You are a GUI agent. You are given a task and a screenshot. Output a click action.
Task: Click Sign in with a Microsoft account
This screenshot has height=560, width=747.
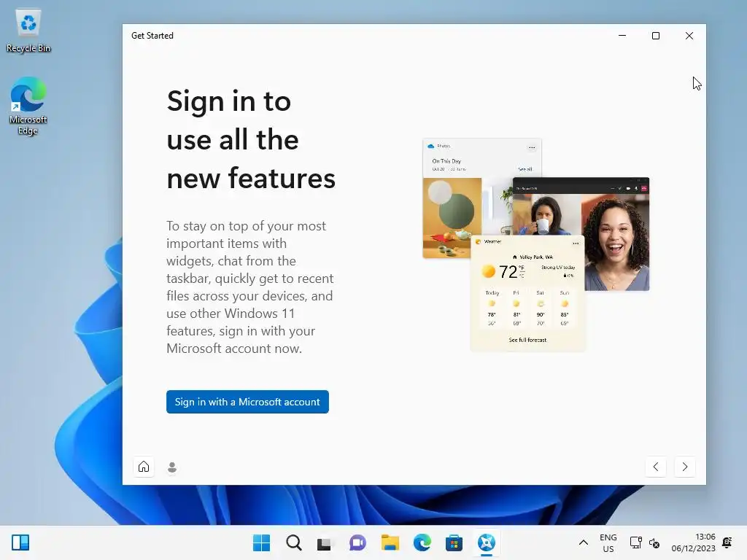click(247, 402)
